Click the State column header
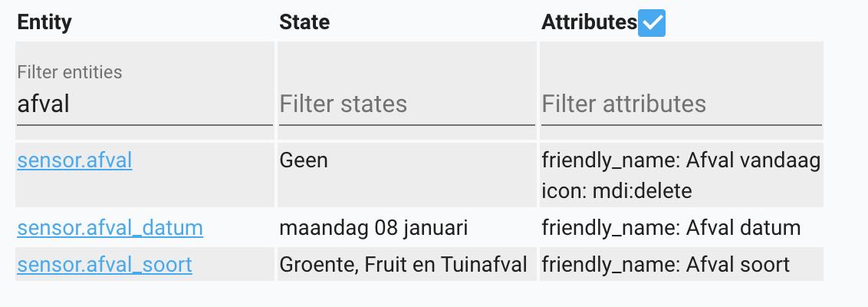This screenshot has width=868, height=307. coord(304,23)
